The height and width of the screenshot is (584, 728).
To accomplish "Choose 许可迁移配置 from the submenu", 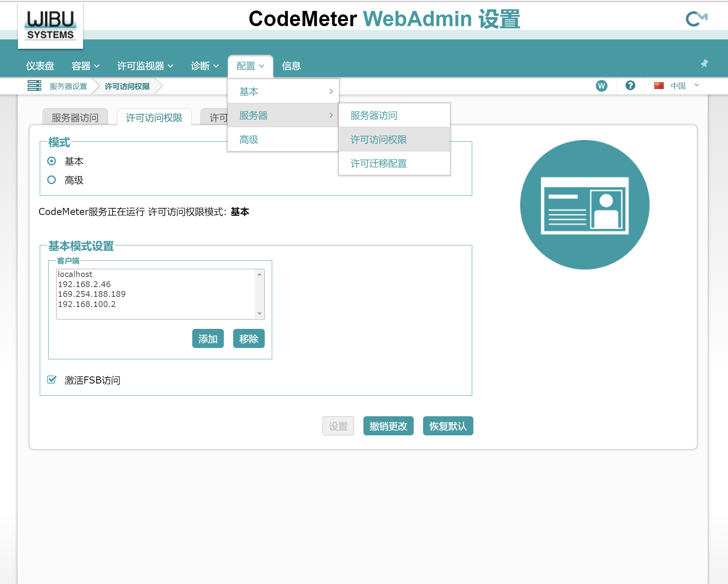I will tap(378, 163).
